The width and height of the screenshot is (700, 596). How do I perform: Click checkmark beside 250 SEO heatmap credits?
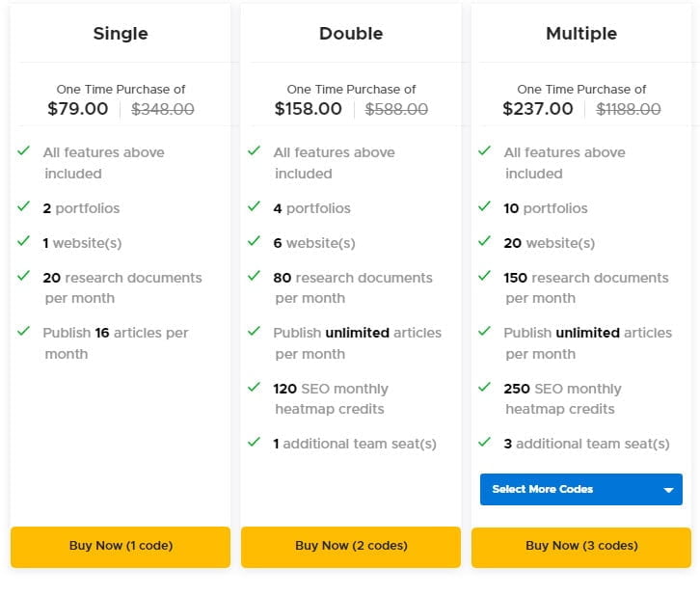tap(484, 387)
